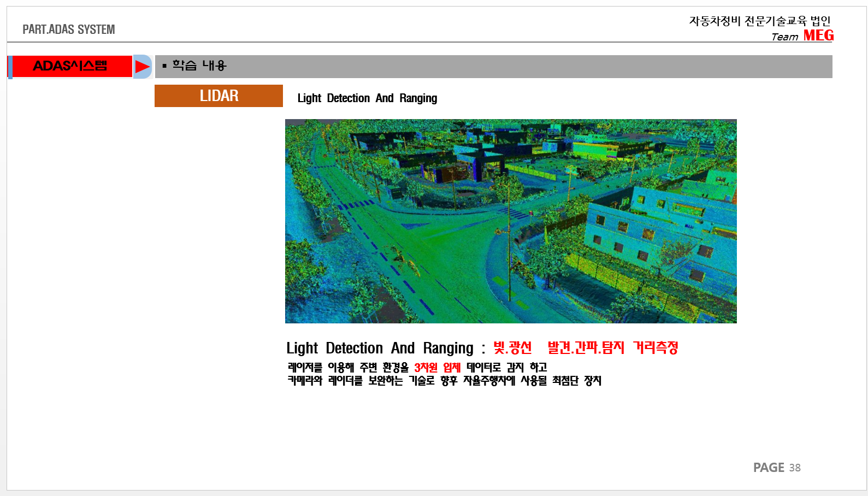Viewport: 868px width, 496px height.
Task: Select the red ADAS시스템 label box
Action: 72,66
